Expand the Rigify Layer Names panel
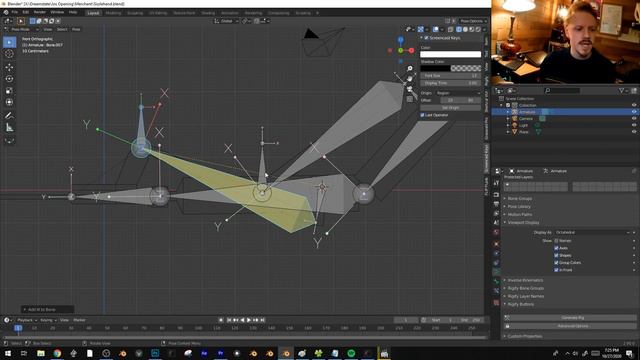640x360 pixels. pos(526,296)
